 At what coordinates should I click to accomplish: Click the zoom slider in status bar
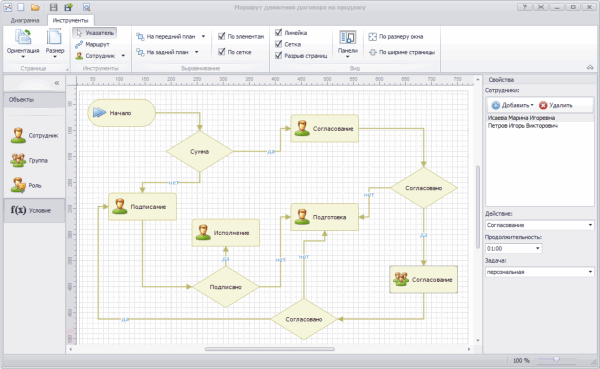pyautogui.click(x=556, y=360)
